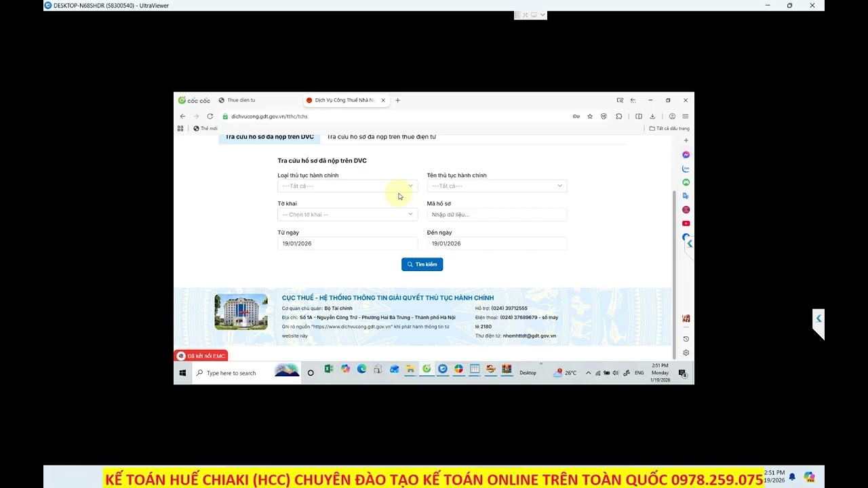The image size is (868, 488).
Task: Click the tab search icon in title bar
Action: tap(620, 100)
